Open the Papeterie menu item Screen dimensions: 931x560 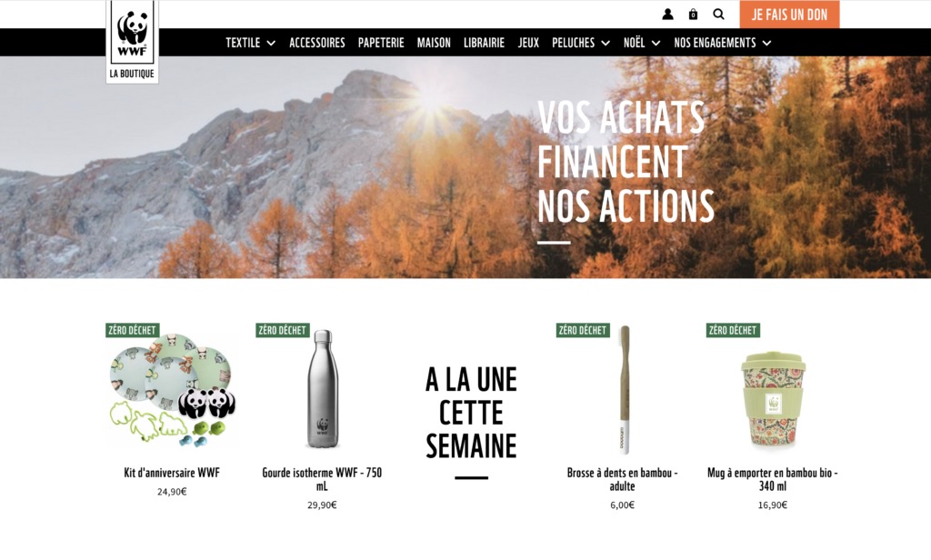(381, 43)
